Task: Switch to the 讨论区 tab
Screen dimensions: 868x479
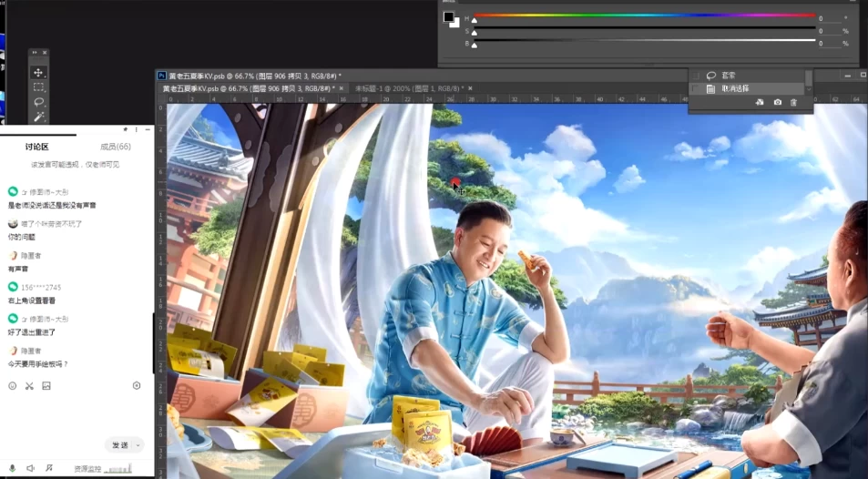Action: click(x=37, y=147)
